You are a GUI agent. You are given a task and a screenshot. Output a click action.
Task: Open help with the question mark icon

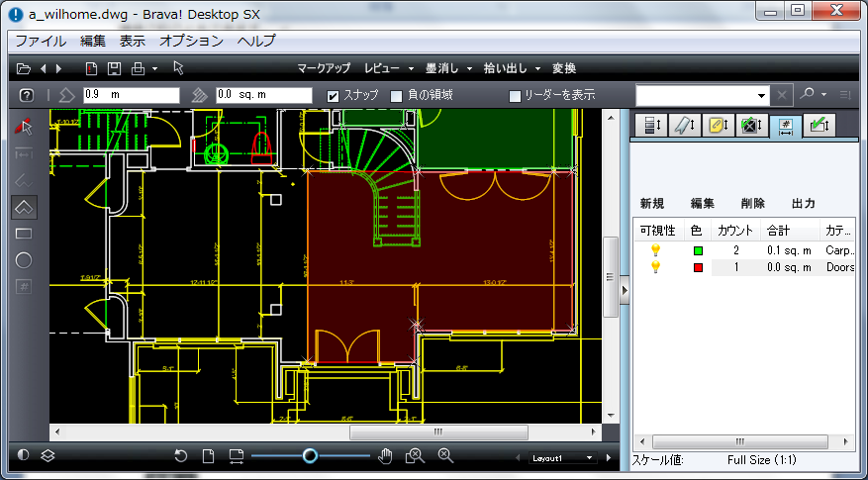[26, 95]
